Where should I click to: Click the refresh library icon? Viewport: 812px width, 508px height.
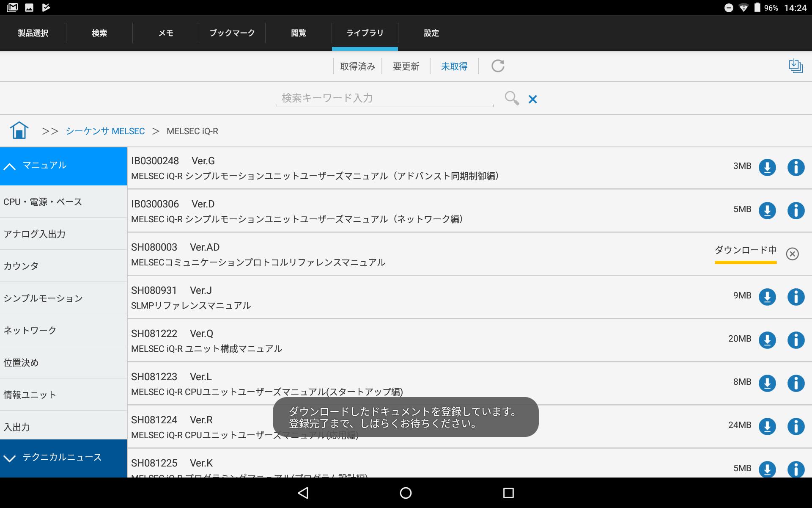498,66
